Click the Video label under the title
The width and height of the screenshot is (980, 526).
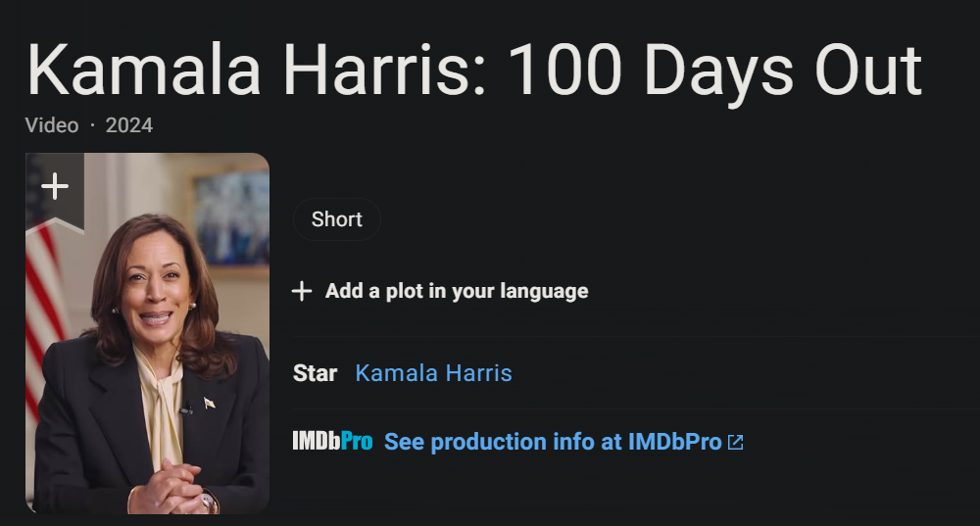click(52, 125)
